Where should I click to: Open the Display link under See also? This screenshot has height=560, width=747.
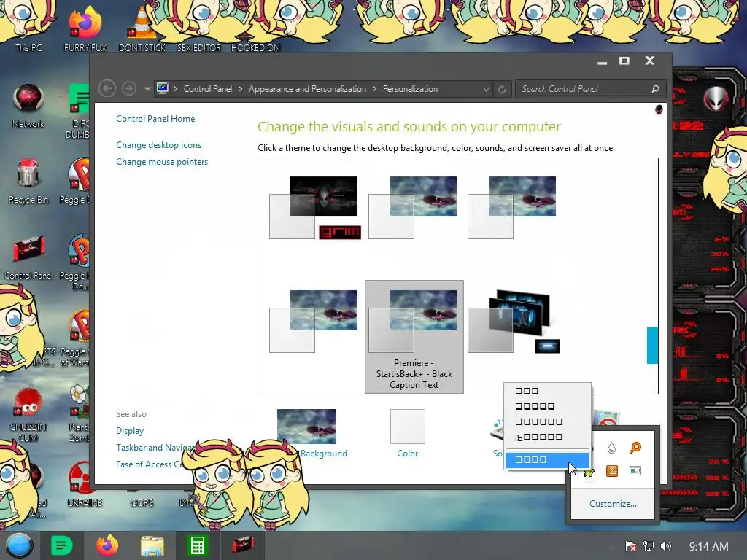pyautogui.click(x=130, y=431)
